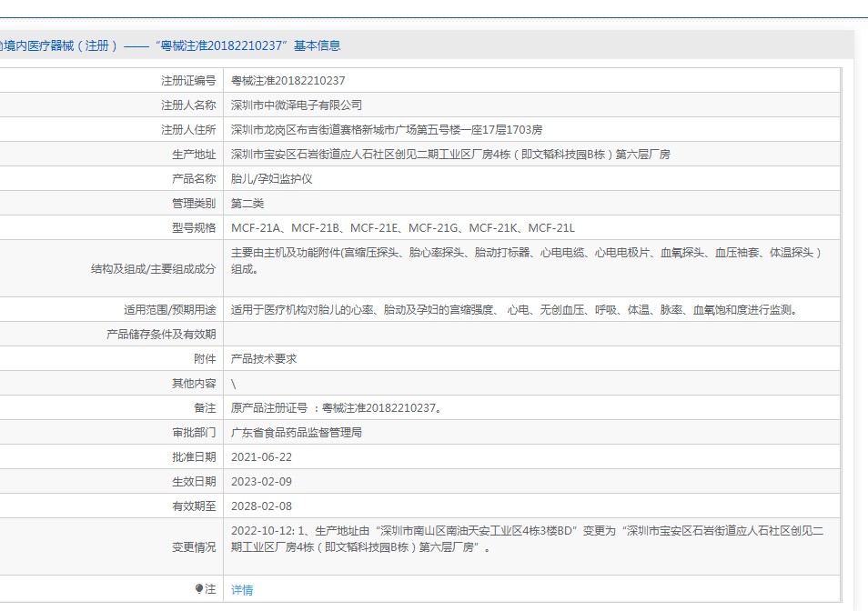Select the 生效日期 label

[194, 482]
